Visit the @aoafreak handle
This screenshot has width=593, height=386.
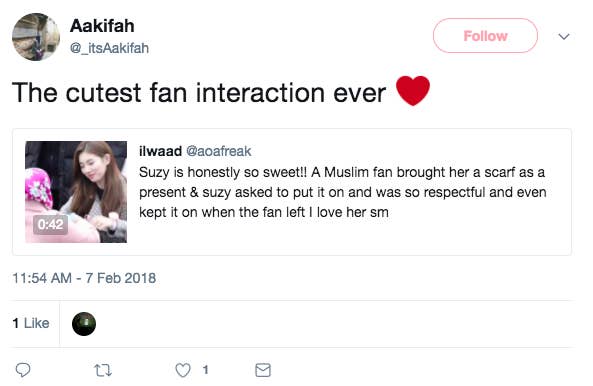click(219, 151)
